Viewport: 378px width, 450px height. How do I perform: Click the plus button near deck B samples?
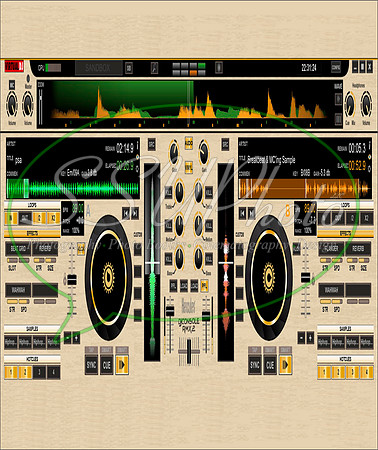(x=310, y=338)
